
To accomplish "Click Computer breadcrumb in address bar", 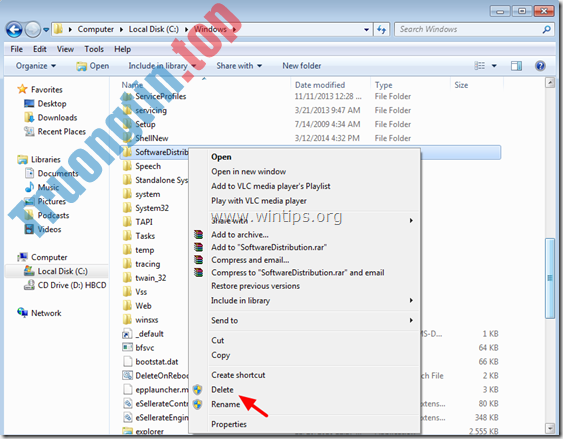I will pos(96,29).
